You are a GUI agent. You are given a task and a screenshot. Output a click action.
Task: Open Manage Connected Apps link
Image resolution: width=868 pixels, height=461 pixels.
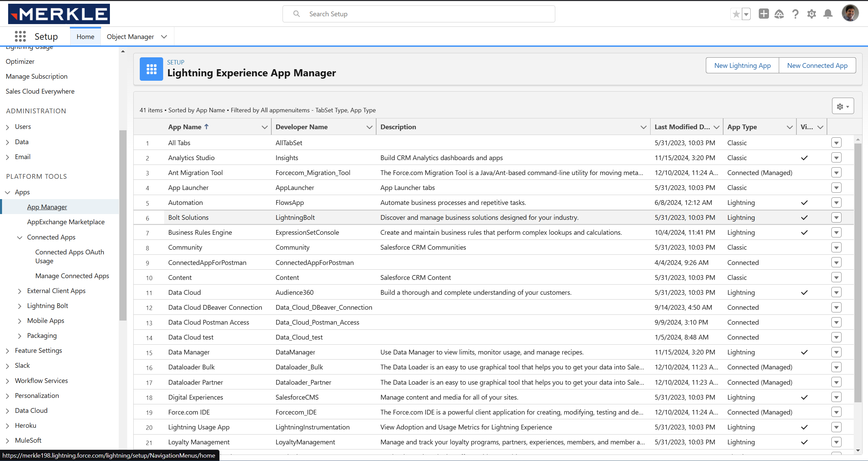pyautogui.click(x=72, y=276)
